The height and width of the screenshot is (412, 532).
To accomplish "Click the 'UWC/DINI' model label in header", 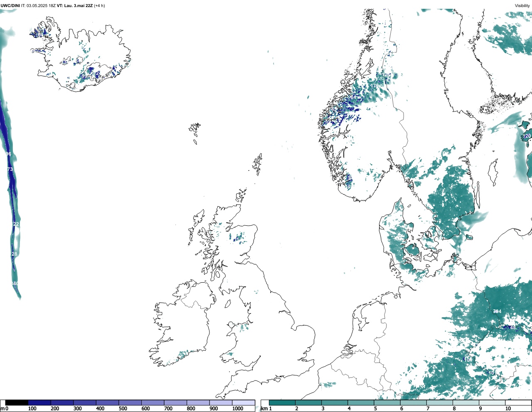I will [x=10, y=5].
